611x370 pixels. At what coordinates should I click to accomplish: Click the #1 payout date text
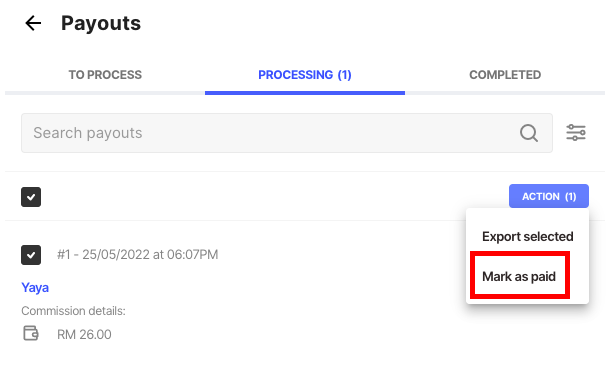pyautogui.click(x=138, y=255)
